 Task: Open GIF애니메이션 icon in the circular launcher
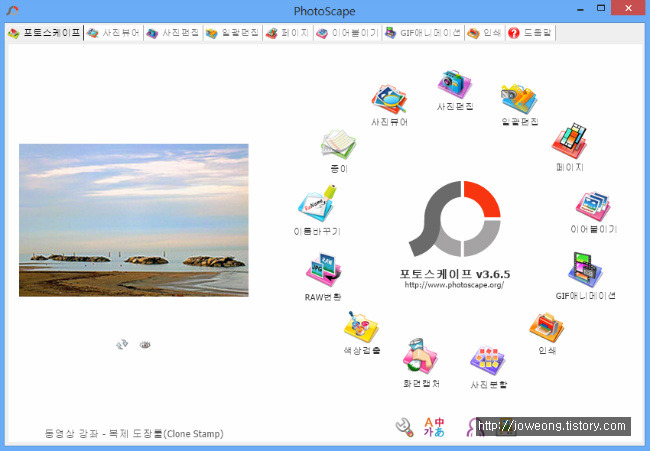[585, 270]
